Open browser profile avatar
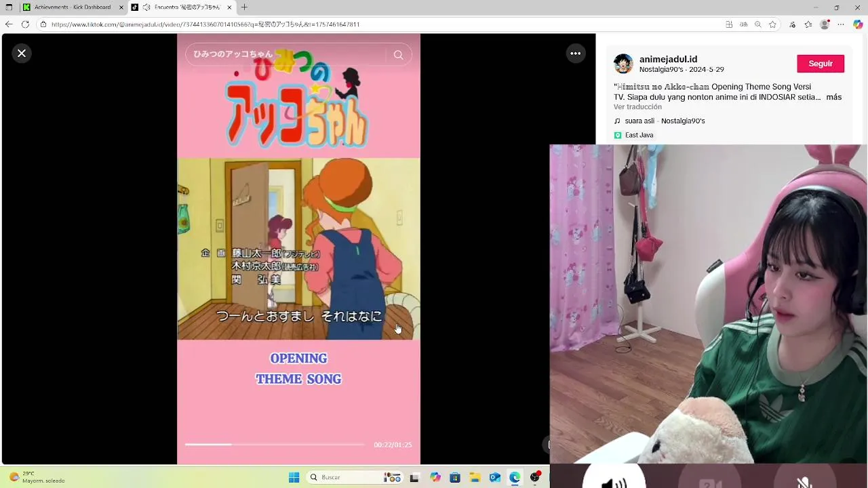 click(x=825, y=24)
